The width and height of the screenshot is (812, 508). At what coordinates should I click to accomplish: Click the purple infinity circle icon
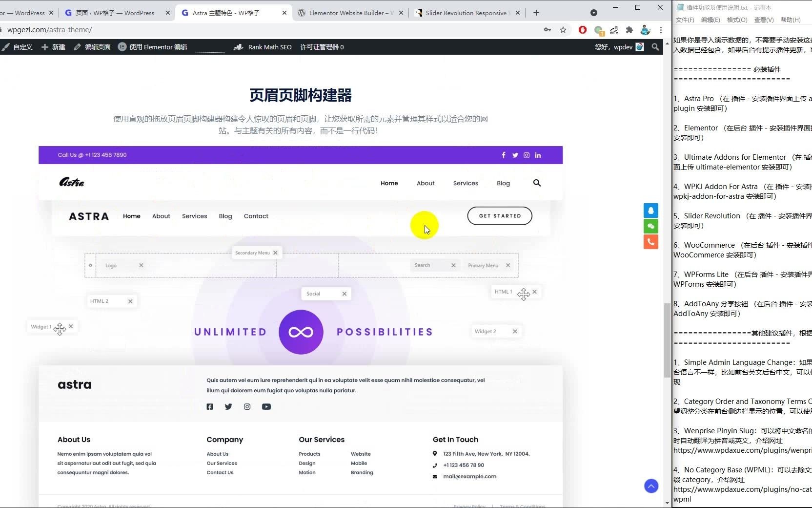(x=301, y=332)
